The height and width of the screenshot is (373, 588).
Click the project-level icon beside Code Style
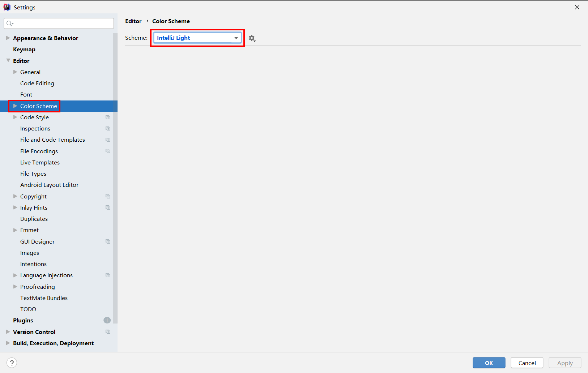click(x=108, y=117)
